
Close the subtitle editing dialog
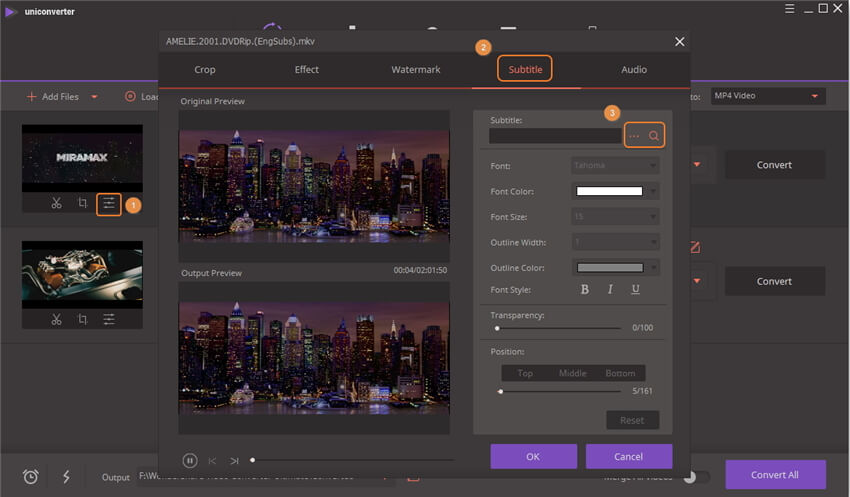(679, 42)
